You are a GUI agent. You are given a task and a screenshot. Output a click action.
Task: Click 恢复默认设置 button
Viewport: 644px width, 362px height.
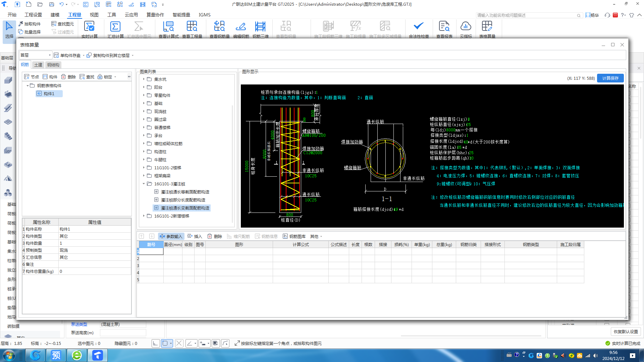pyautogui.click(x=626, y=331)
